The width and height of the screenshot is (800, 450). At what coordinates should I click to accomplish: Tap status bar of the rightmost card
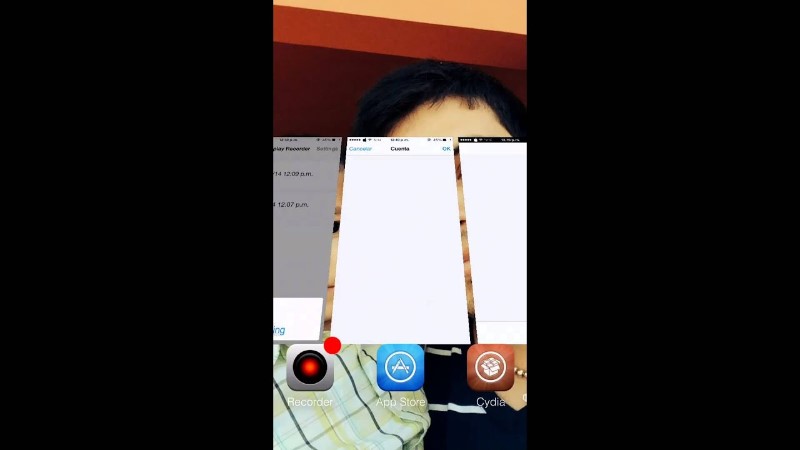point(492,139)
